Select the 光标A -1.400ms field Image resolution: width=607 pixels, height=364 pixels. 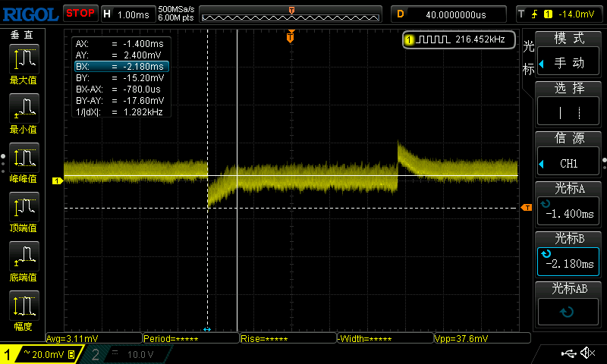[568, 211]
